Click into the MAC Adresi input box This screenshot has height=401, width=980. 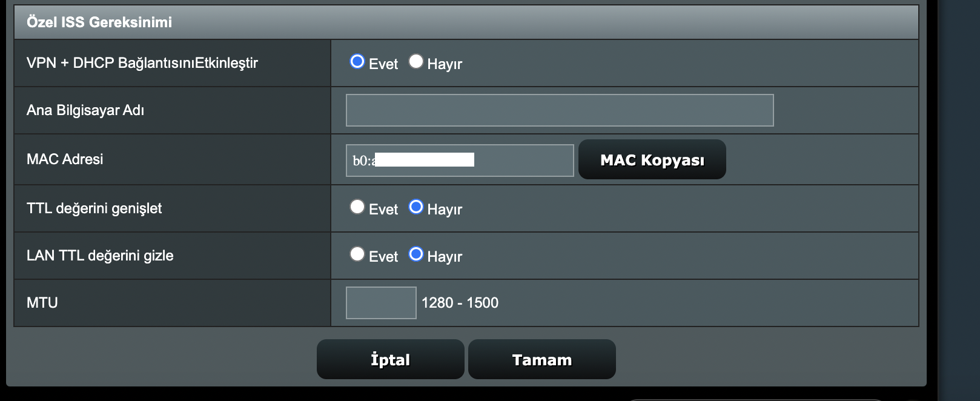pyautogui.click(x=460, y=161)
